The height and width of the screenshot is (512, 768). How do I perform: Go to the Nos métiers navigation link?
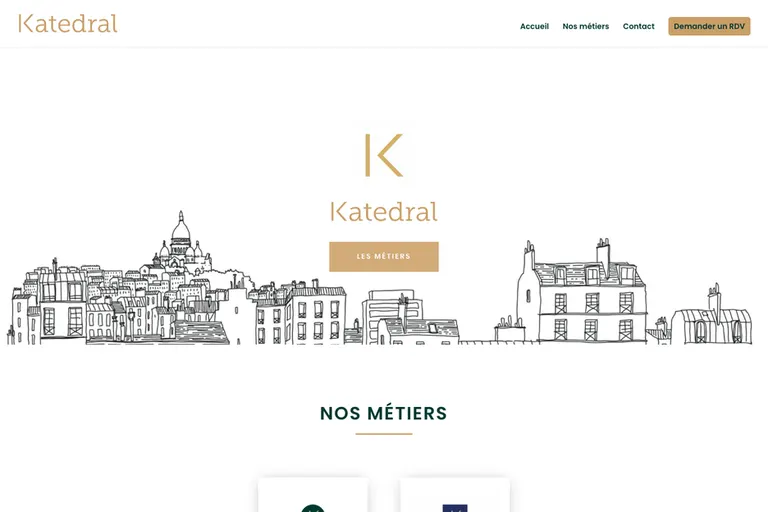click(x=585, y=26)
